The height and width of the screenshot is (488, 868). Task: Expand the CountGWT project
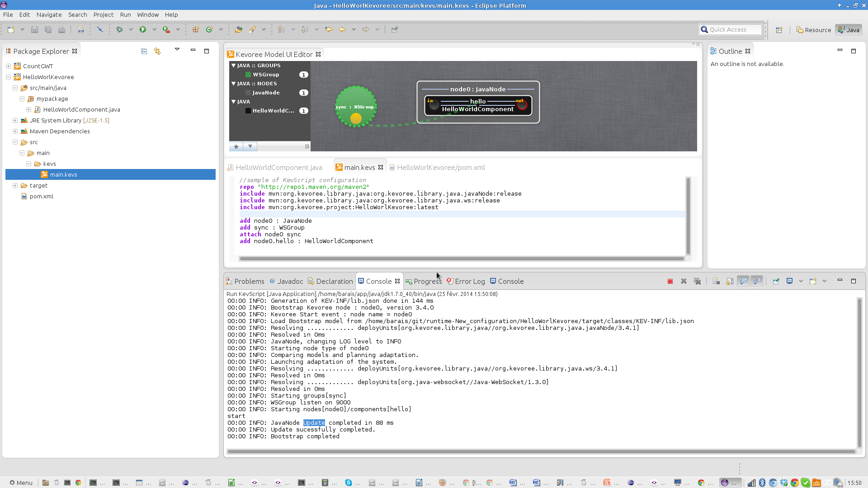8,66
